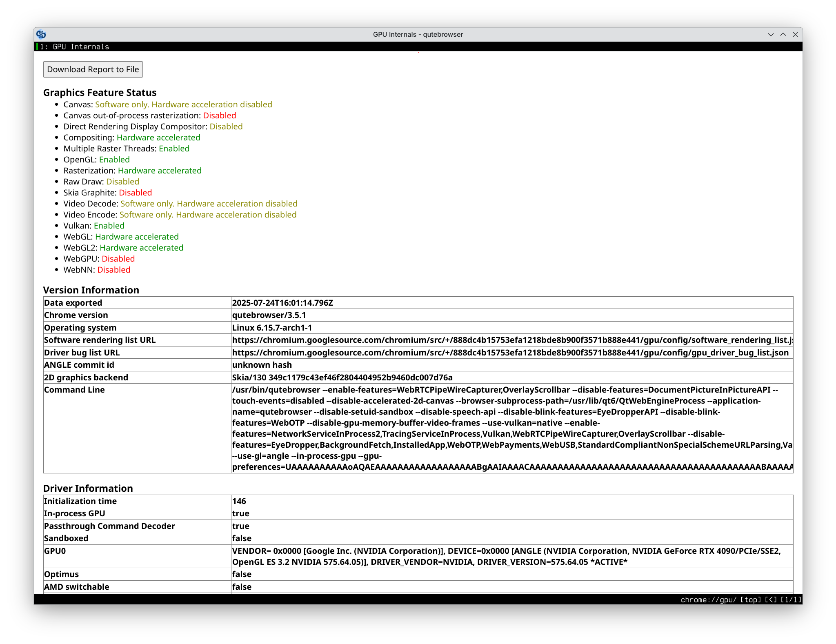Click the qutebrowser app icon in title bar
The image size is (836, 644).
[x=41, y=34]
